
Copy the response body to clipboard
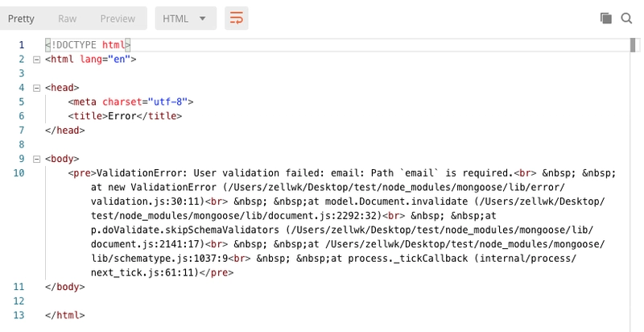pyautogui.click(x=605, y=18)
